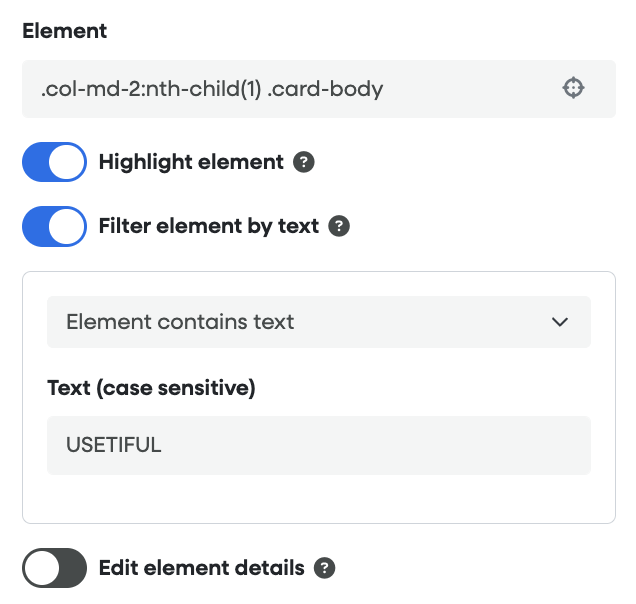
Task: Click empty space below the USETIFUL field
Action: (318, 498)
